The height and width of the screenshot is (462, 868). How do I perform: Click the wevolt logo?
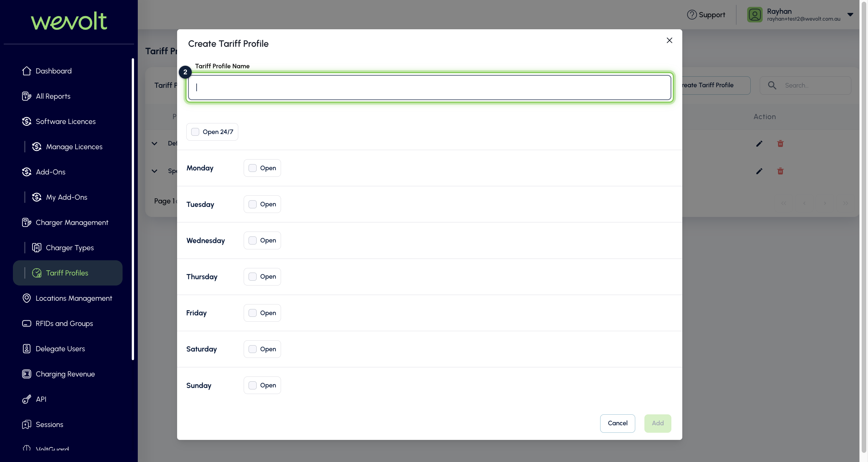pyautogui.click(x=69, y=21)
